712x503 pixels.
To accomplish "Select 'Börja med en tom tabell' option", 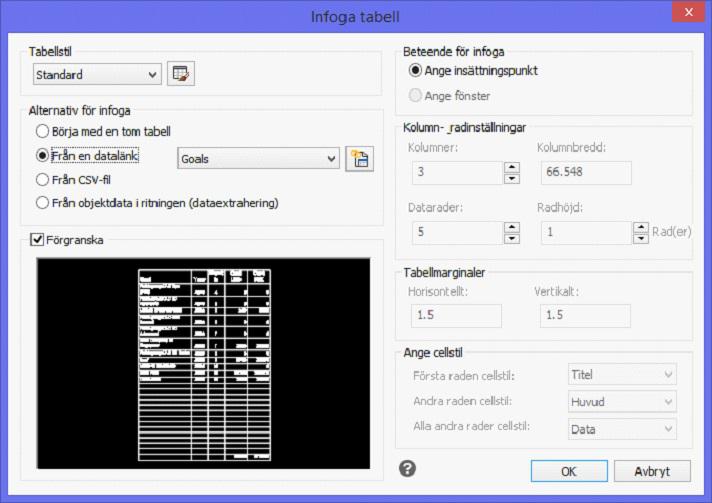I will tap(103, 131).
